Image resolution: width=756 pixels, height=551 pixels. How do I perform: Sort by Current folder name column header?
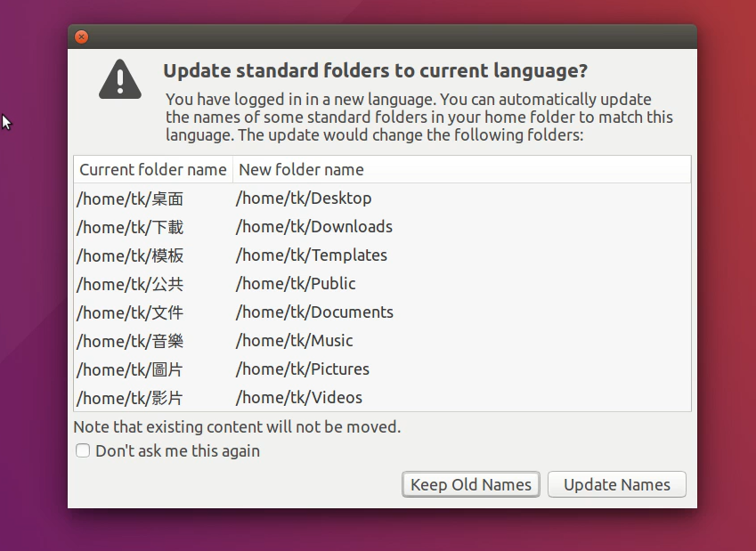[153, 169]
